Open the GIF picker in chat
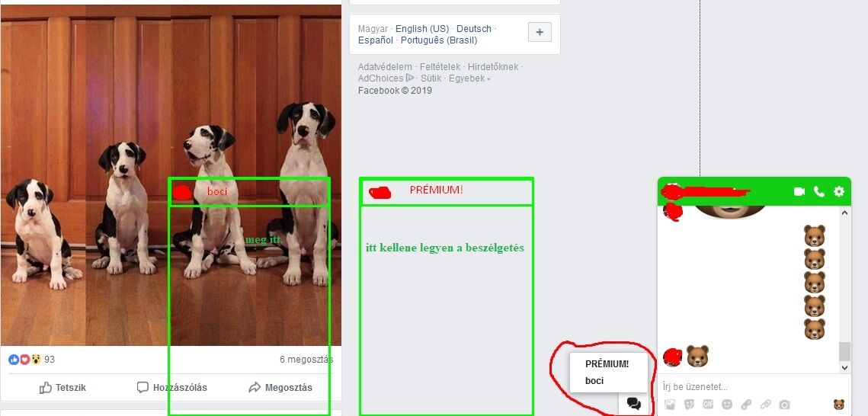Image resolution: width=868 pixels, height=416 pixels. coord(708,405)
